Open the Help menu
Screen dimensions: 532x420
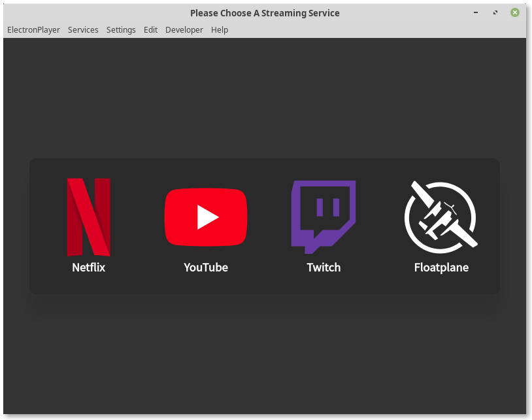point(220,30)
